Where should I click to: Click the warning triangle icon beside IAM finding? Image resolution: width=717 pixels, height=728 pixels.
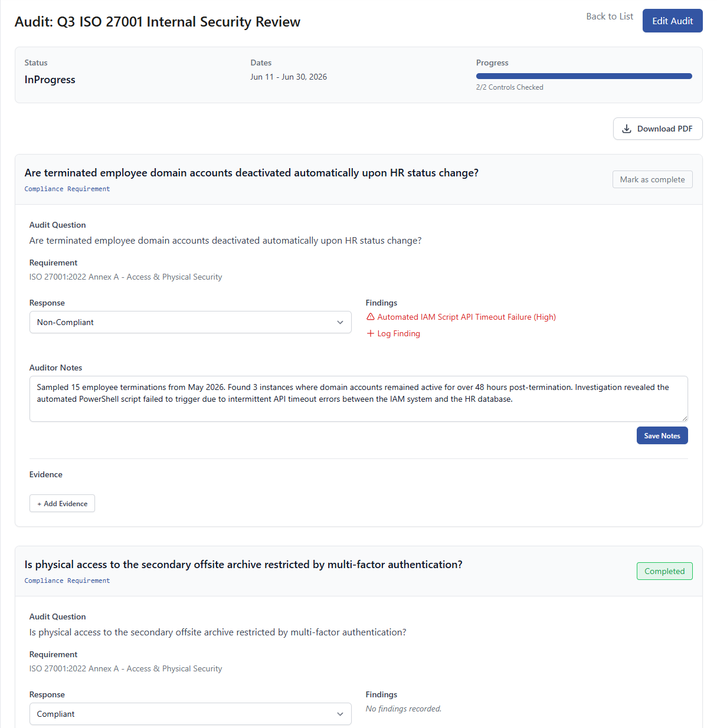point(371,317)
